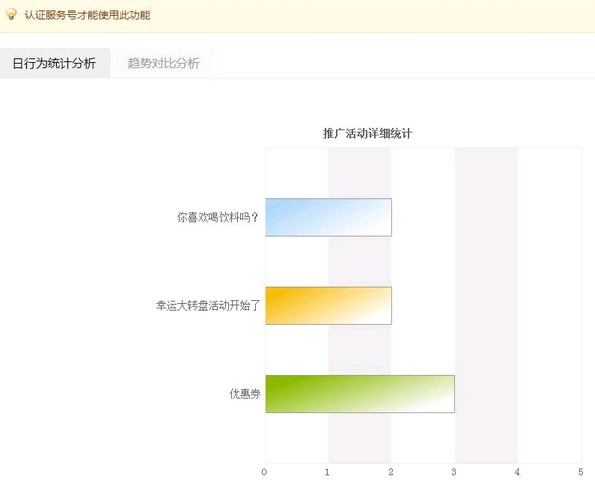Click the 优惠券 axis label
This screenshot has height=482, width=595.
[245, 394]
